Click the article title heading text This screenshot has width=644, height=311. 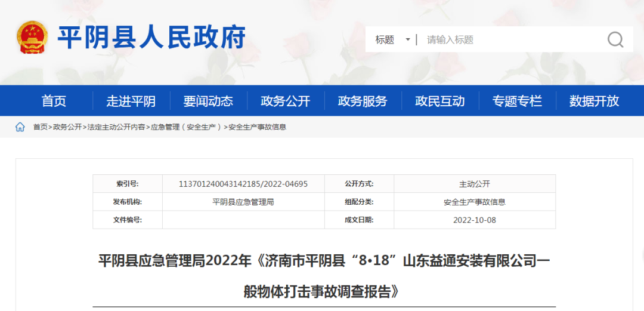[x=324, y=276]
